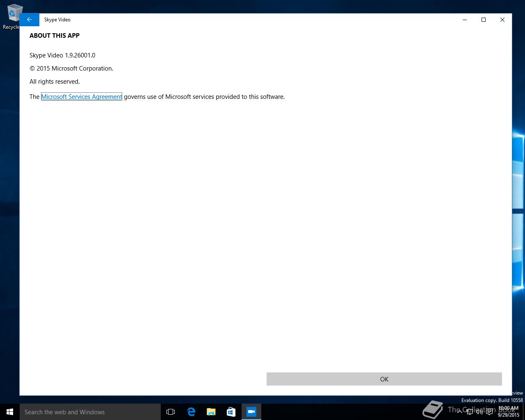
Task: Close the Skype Video window
Action: point(502,20)
